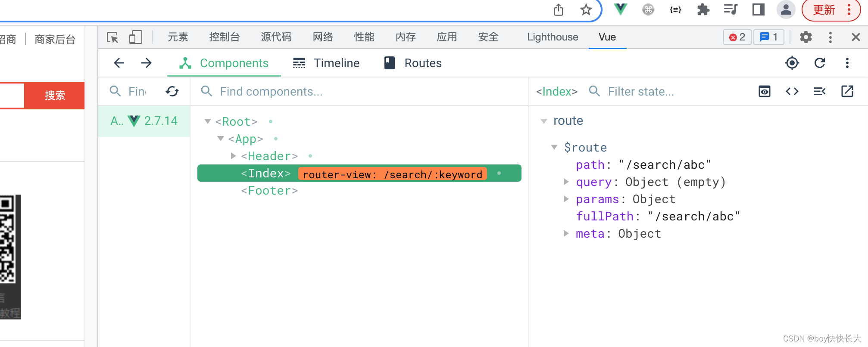Open the profile avatar menu

coord(786,9)
